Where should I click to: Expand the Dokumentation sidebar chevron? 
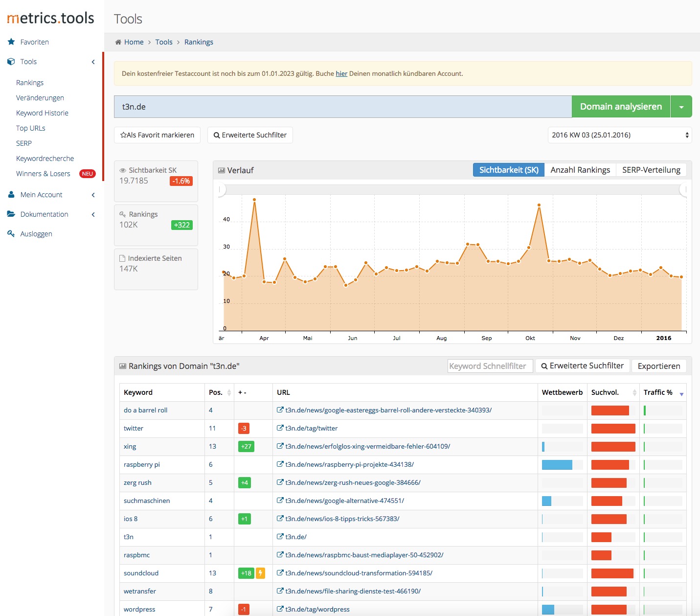click(93, 214)
